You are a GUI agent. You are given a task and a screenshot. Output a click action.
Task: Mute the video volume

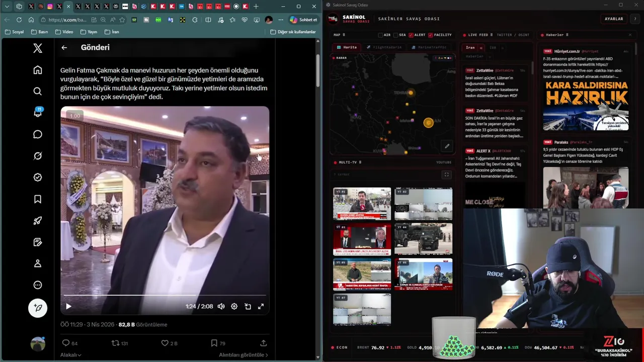tap(221, 306)
